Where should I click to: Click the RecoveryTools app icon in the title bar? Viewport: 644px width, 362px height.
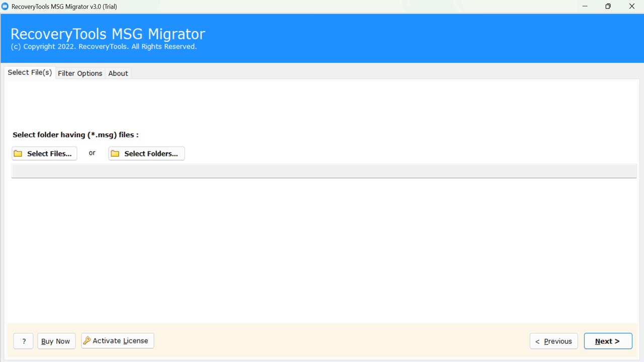tap(5, 7)
